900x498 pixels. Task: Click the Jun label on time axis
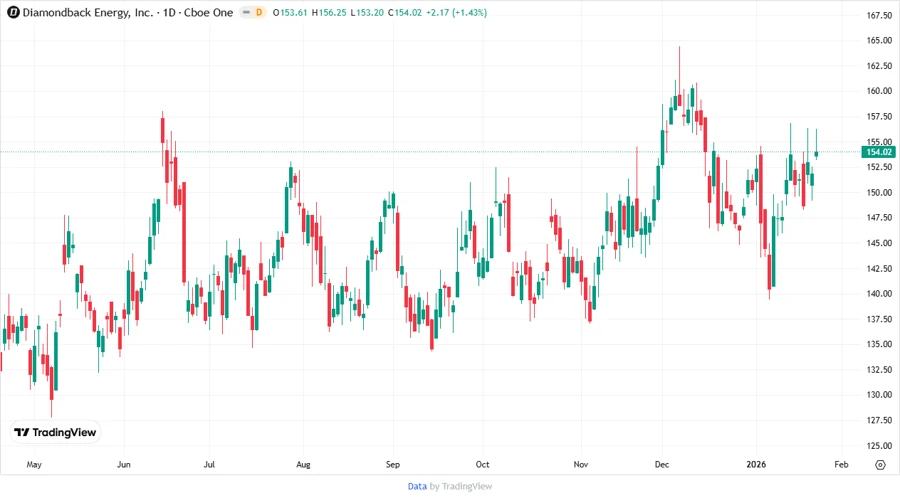[x=123, y=465]
